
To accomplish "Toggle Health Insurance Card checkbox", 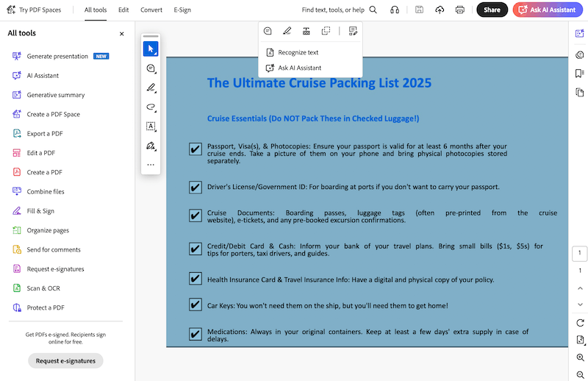I will tap(196, 279).
